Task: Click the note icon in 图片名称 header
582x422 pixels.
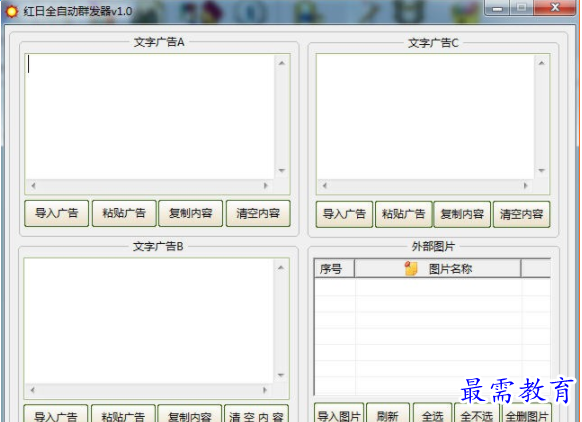Action: click(x=411, y=268)
